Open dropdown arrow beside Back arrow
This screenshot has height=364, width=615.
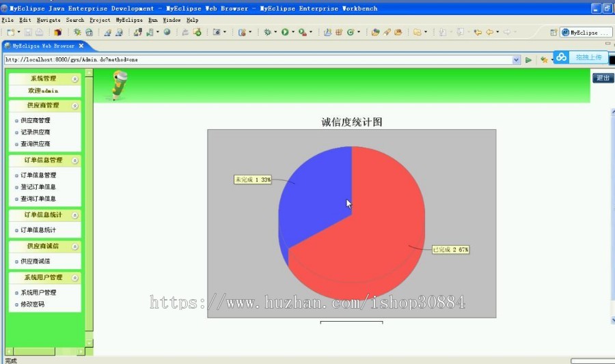497,32
